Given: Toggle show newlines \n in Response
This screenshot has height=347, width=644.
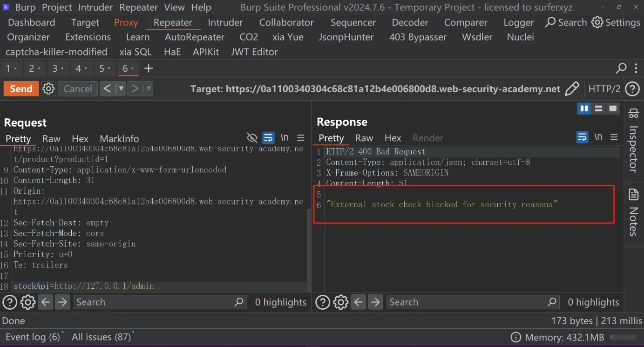Looking at the screenshot, I should pos(598,137).
